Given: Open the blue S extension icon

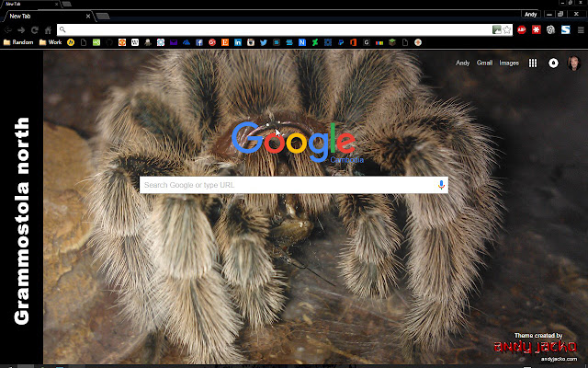Looking at the screenshot, I should (x=566, y=30).
